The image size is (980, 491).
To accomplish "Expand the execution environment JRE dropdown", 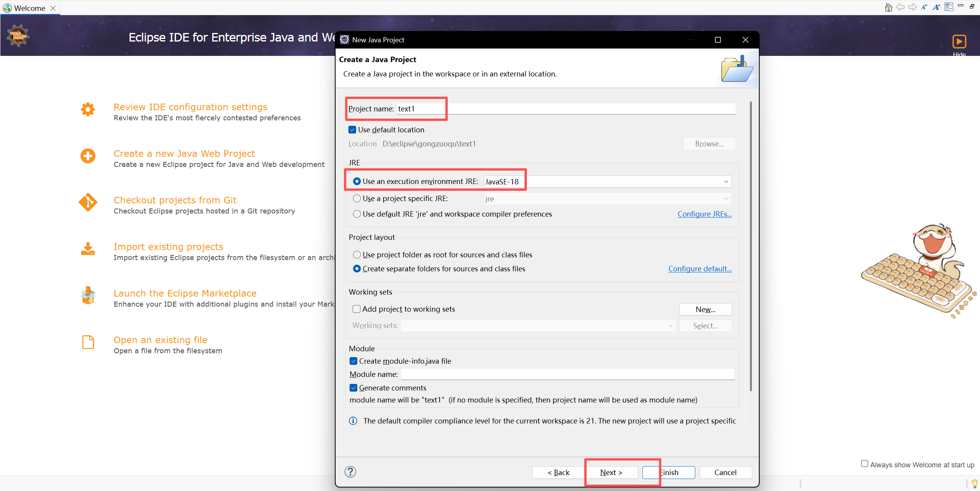I will pyautogui.click(x=726, y=182).
